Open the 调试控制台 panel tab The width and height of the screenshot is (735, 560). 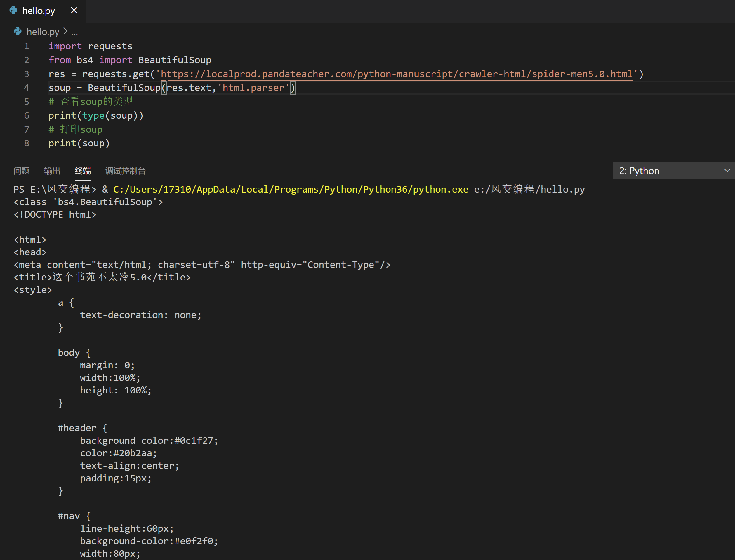pos(126,171)
